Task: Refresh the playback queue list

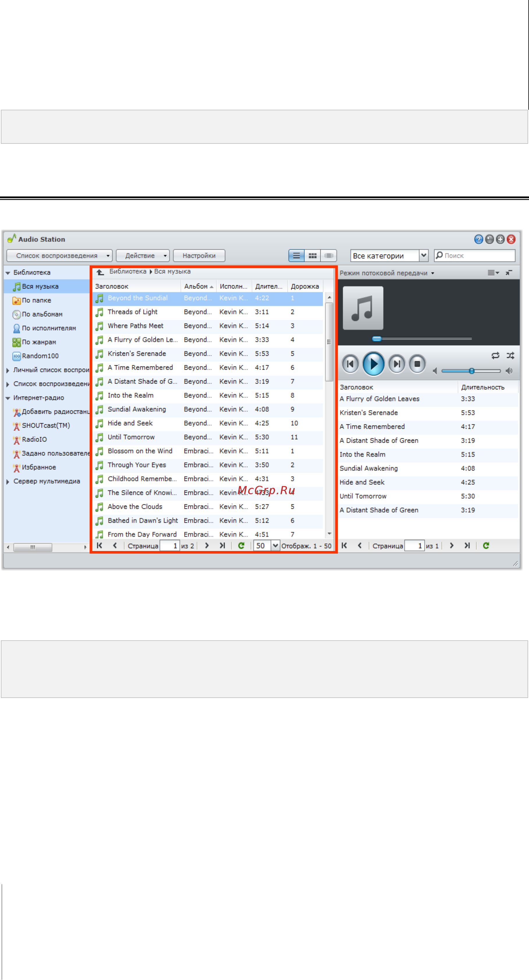Action: click(486, 545)
